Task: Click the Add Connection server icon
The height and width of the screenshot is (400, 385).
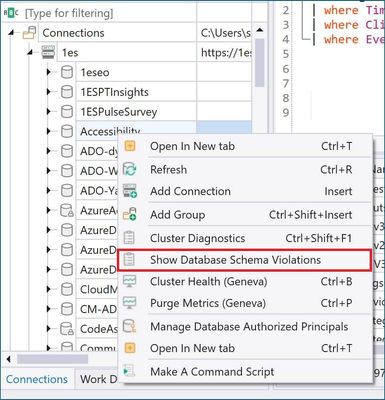Action: tap(130, 191)
